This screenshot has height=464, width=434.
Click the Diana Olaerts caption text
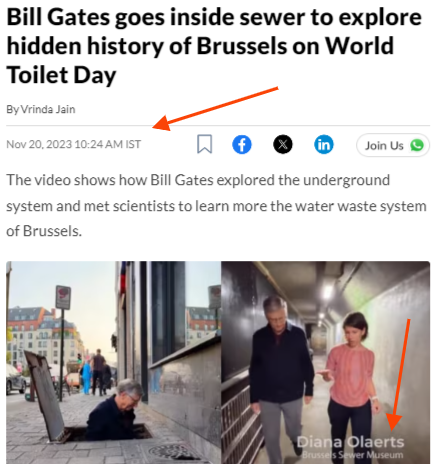(x=350, y=442)
